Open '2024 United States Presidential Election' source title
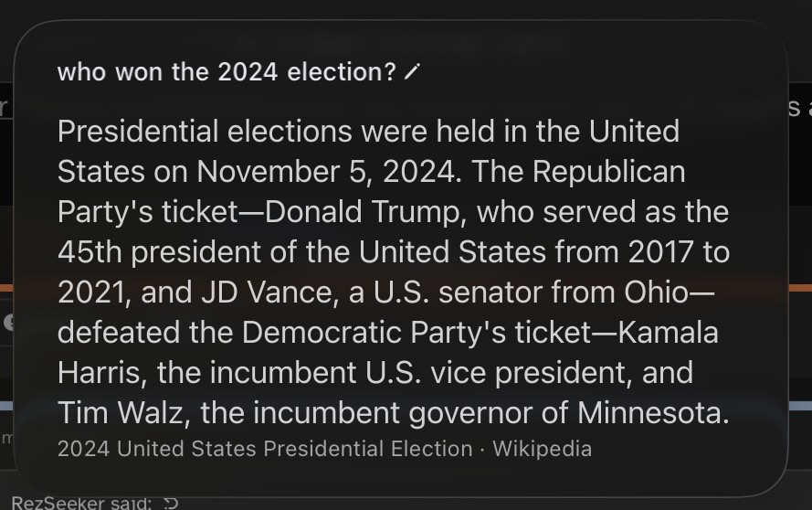Image resolution: width=812 pixels, height=510 pixels. (265, 449)
